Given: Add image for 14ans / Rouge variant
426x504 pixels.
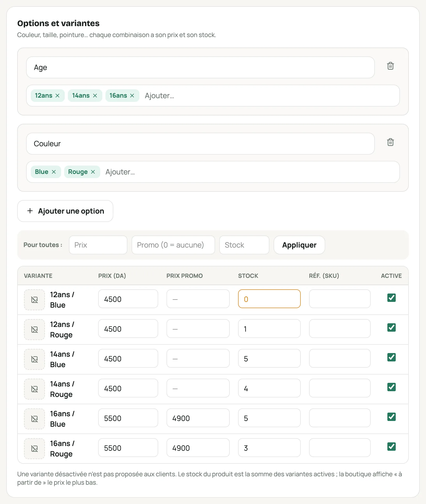Looking at the screenshot, I should (x=34, y=389).
